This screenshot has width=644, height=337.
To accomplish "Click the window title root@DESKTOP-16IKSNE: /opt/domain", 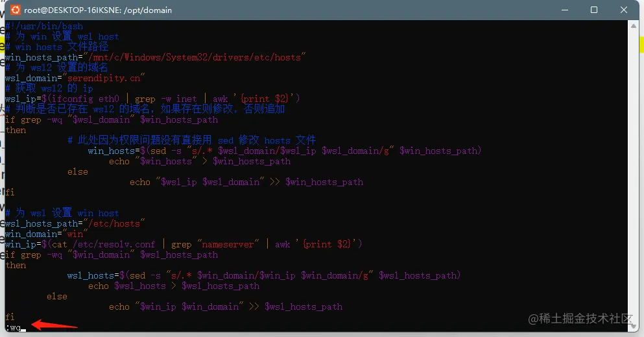I will click(x=98, y=10).
